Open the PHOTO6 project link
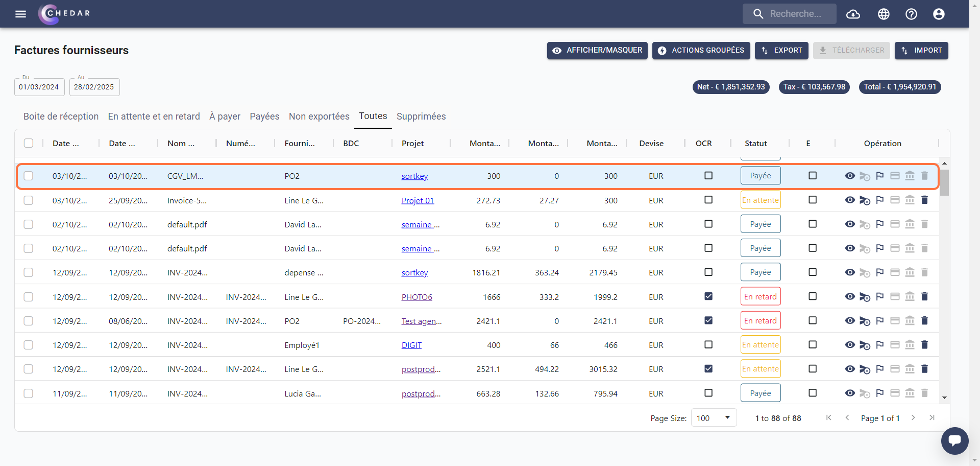The width and height of the screenshot is (980, 466). (416, 297)
